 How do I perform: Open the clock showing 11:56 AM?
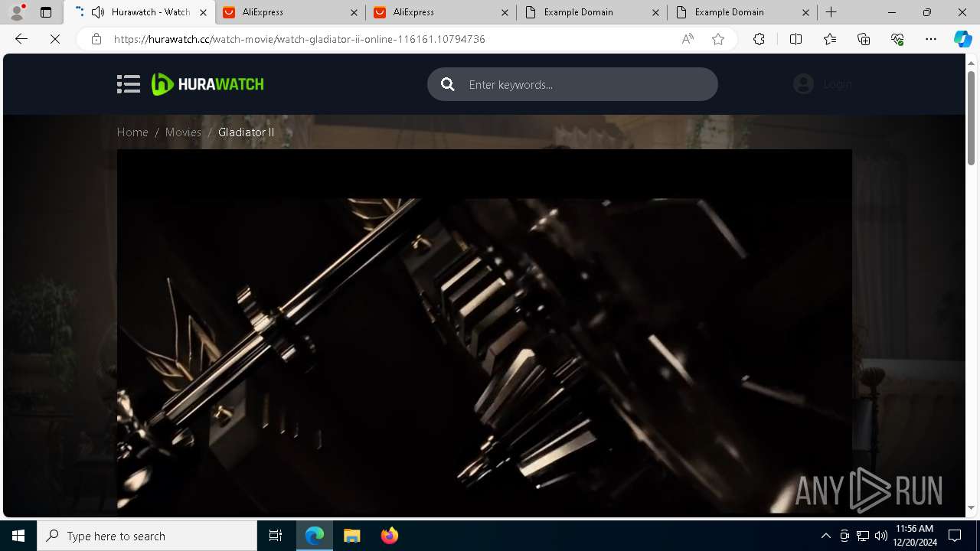[x=914, y=536]
